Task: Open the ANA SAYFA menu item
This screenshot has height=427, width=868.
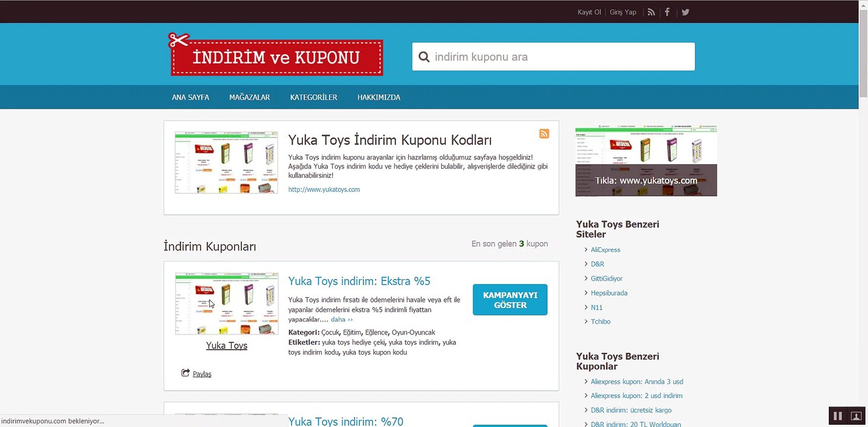Action: pyautogui.click(x=190, y=97)
